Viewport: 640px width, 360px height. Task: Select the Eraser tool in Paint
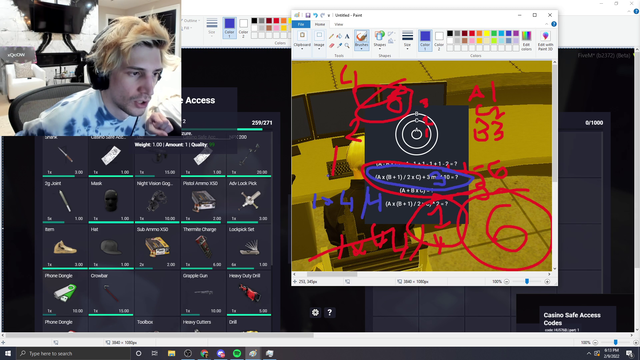pos(331,45)
